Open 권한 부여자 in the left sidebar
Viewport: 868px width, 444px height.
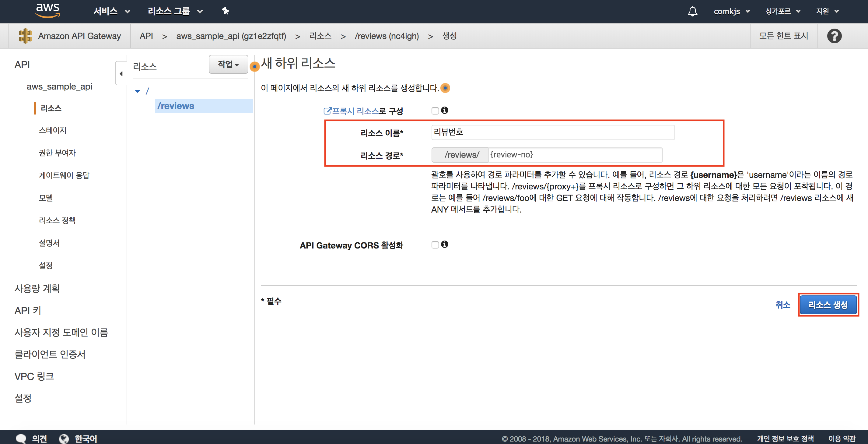(x=57, y=153)
